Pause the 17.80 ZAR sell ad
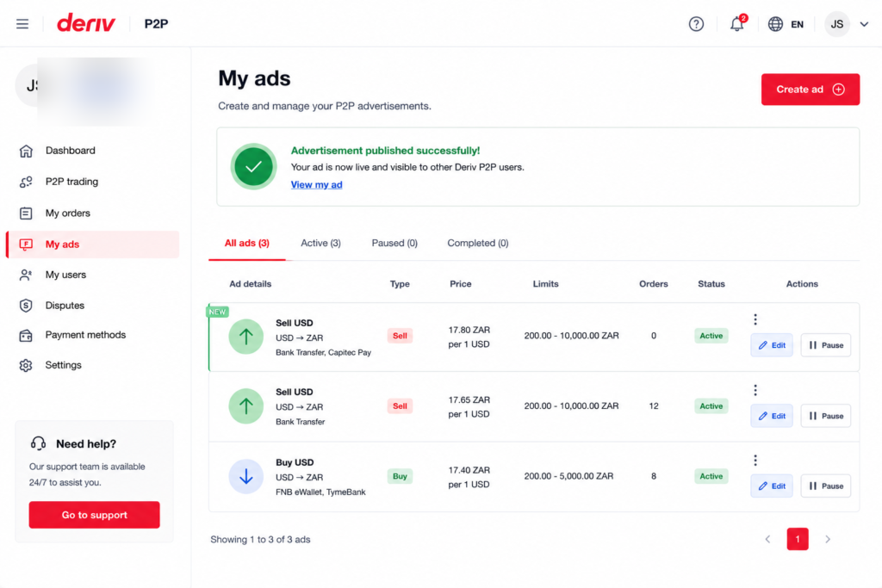The image size is (882, 588). point(826,345)
